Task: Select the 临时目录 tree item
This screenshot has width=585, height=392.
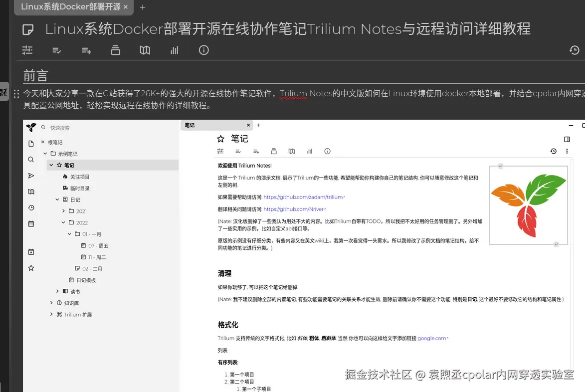Action: point(79,189)
